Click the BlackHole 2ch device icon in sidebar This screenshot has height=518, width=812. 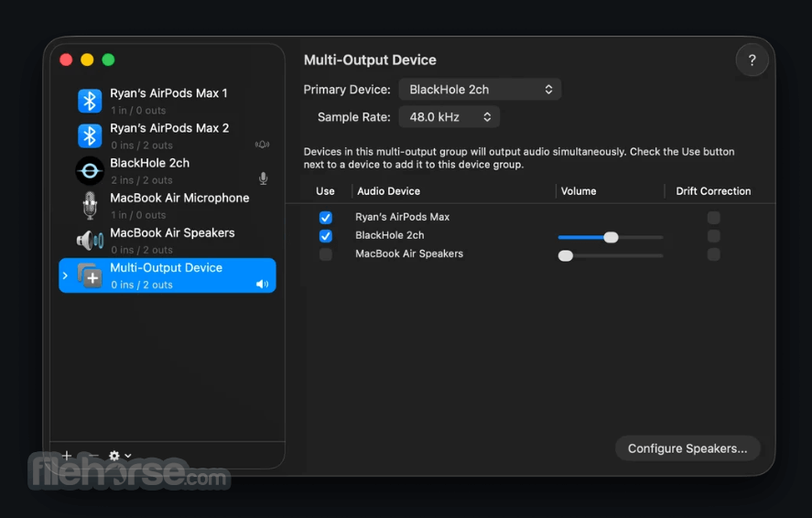90,171
